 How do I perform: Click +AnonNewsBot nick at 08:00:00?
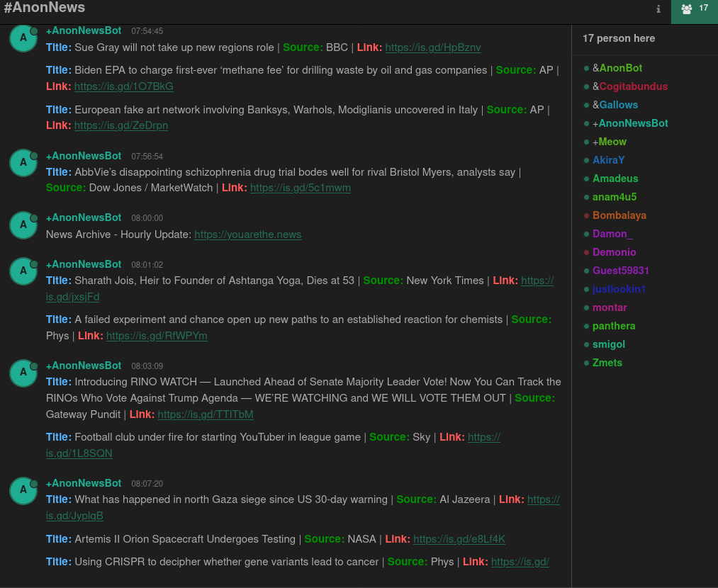point(84,217)
